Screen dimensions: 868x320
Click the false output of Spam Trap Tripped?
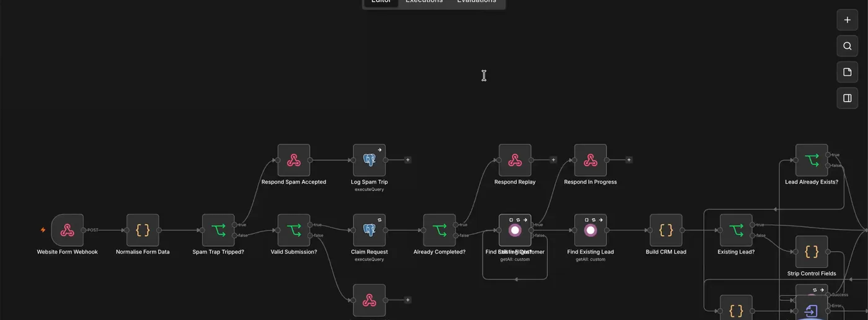234,236
